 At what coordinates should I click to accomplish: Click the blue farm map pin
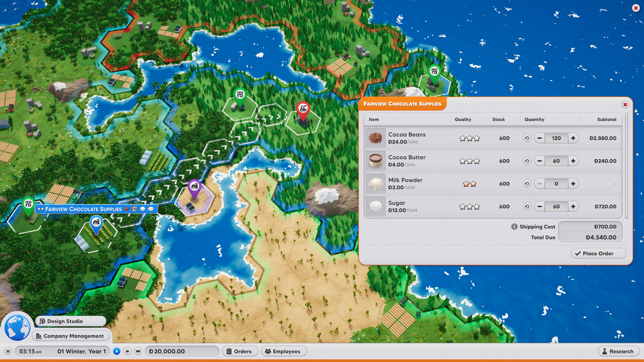[96, 223]
